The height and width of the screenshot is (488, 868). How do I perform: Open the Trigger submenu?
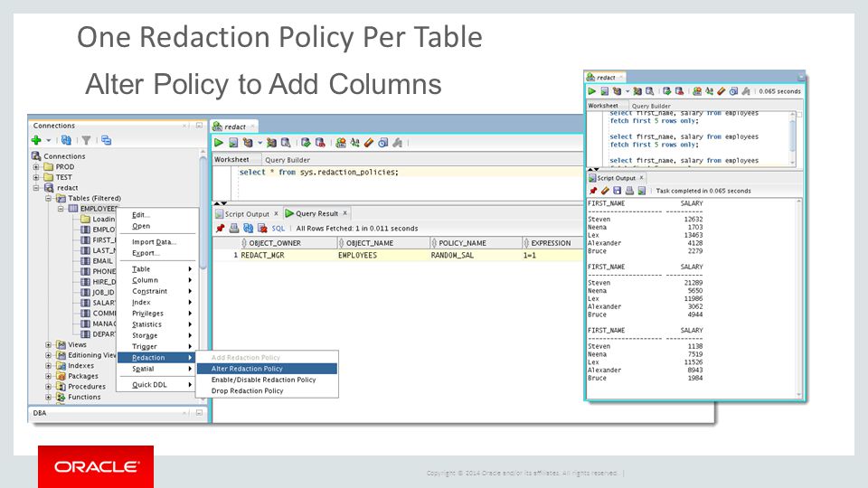[156, 346]
